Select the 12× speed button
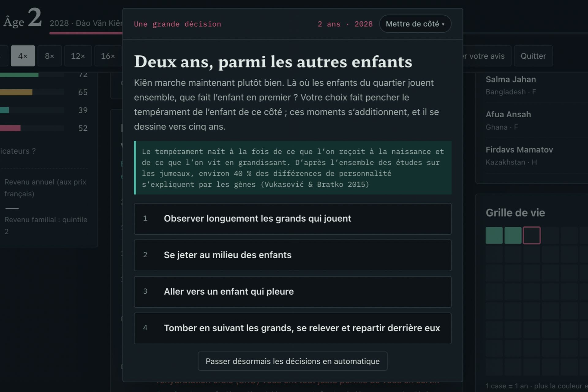Screen dimensions: 588x392 point(78,56)
